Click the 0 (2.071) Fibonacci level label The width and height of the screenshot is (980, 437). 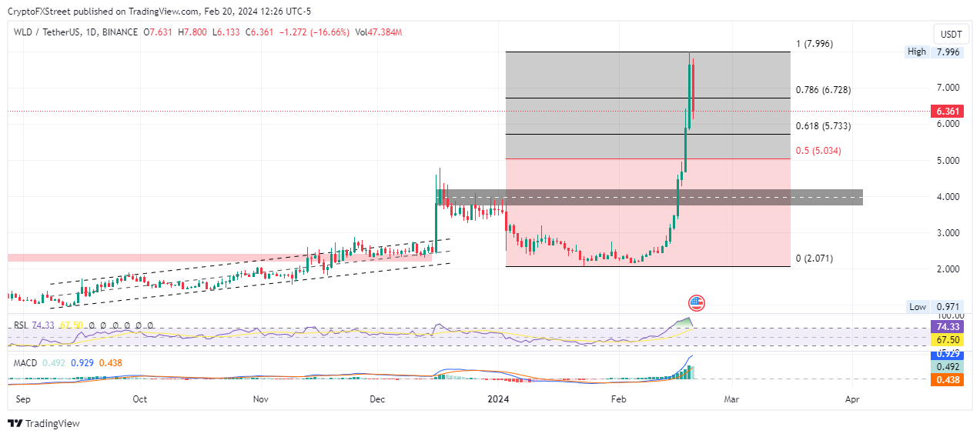(815, 259)
